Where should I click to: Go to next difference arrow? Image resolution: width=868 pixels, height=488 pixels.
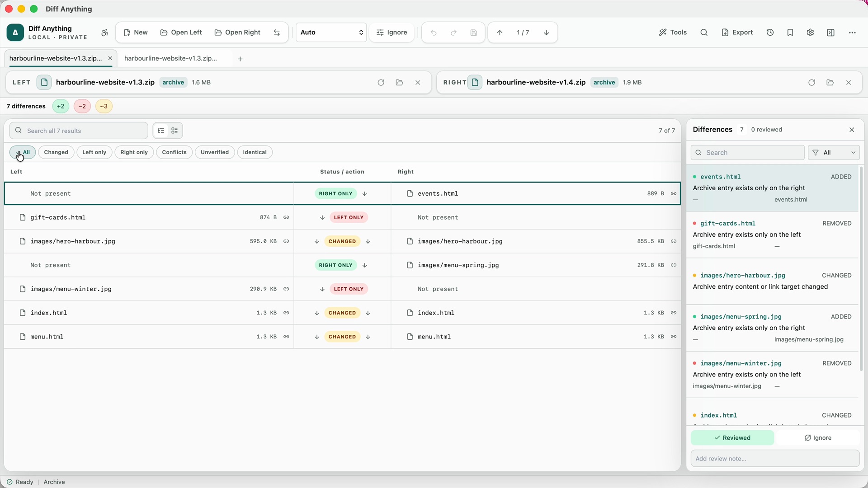[546, 33]
